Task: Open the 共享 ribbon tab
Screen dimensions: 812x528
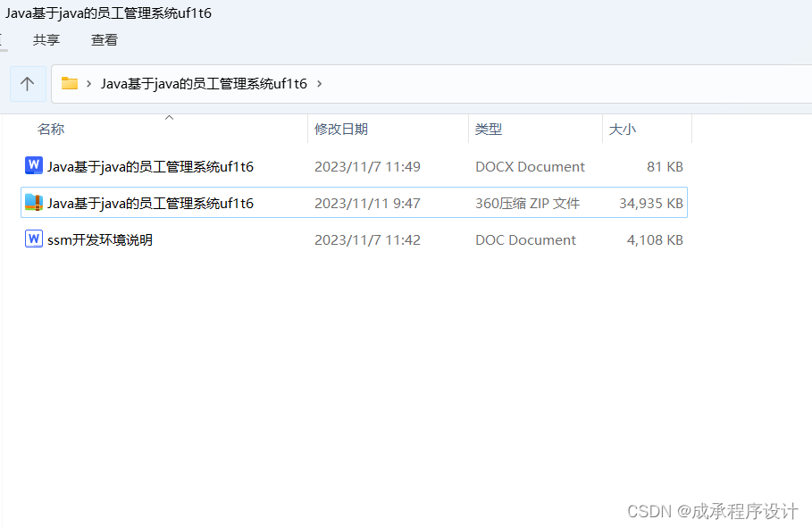Action: coord(46,40)
